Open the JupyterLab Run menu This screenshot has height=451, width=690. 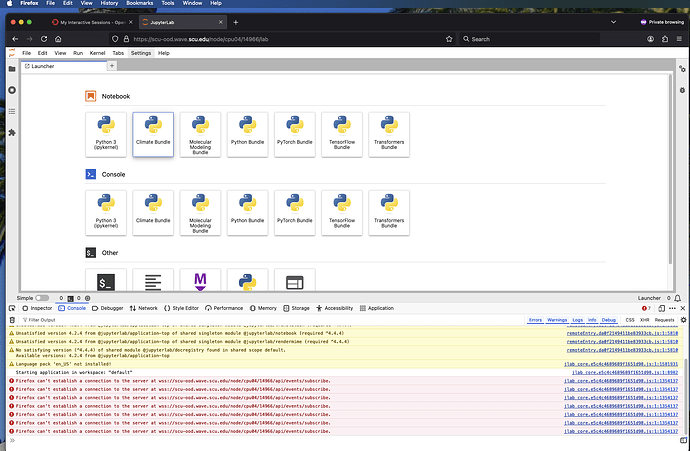pyautogui.click(x=78, y=53)
